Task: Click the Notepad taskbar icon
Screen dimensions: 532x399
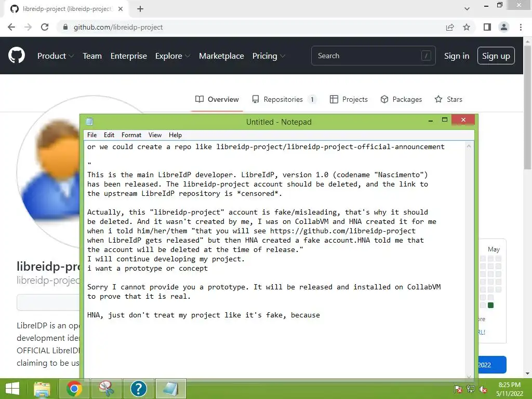Action: 170,389
